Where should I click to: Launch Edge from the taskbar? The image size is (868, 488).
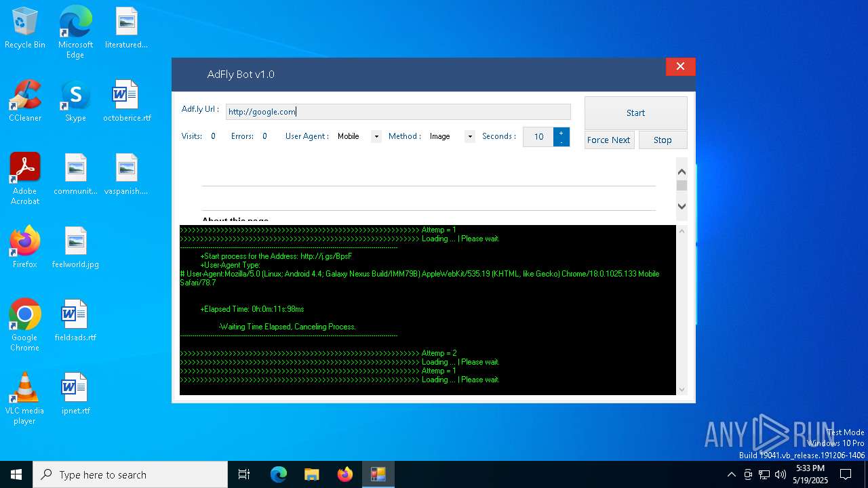(279, 474)
